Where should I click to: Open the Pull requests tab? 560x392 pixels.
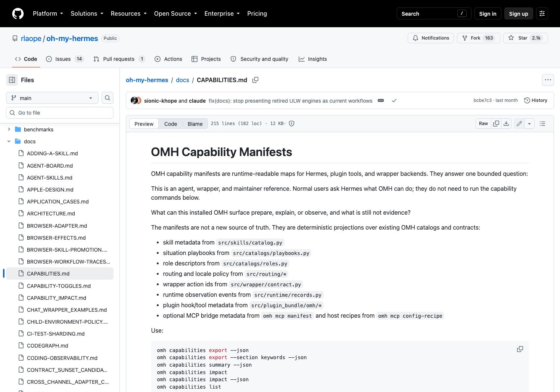[x=119, y=59]
